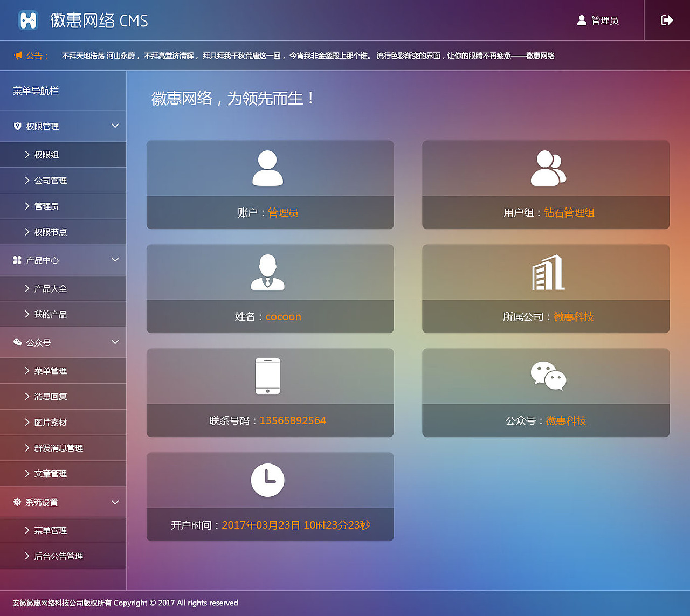Click the 公告： label
Screen dimensions: 690x616
tap(37, 56)
